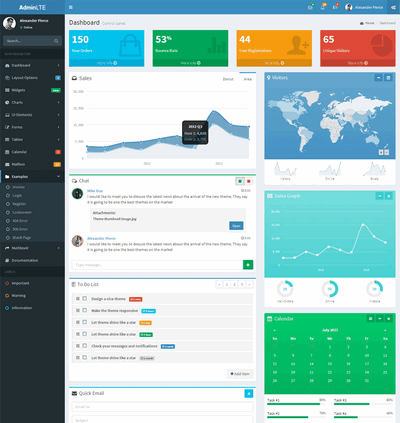Check 'Let theme shine' item with green badge
Screen dimensions: 400x423
(85, 334)
